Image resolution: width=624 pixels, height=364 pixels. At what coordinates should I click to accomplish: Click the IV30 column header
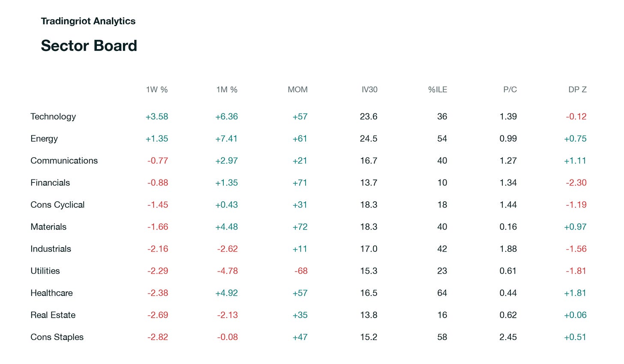pos(369,90)
